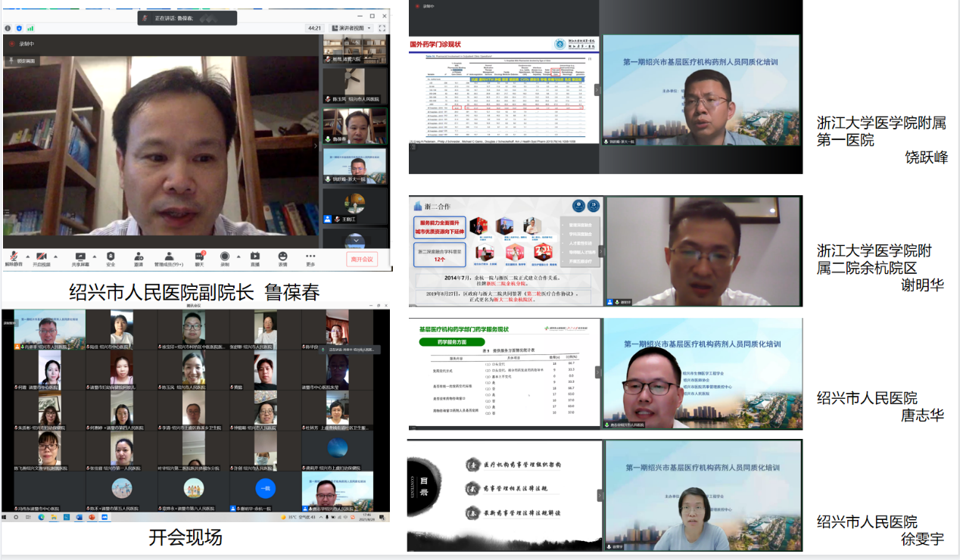This screenshot has height=560, width=960.
Task: Select the 鲁葆春 participant thumbnail in sidebar
Action: point(355,125)
